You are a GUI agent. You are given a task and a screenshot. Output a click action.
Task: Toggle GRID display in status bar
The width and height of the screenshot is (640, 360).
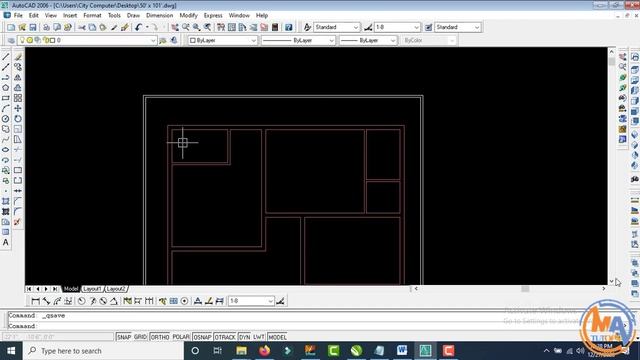(140, 337)
